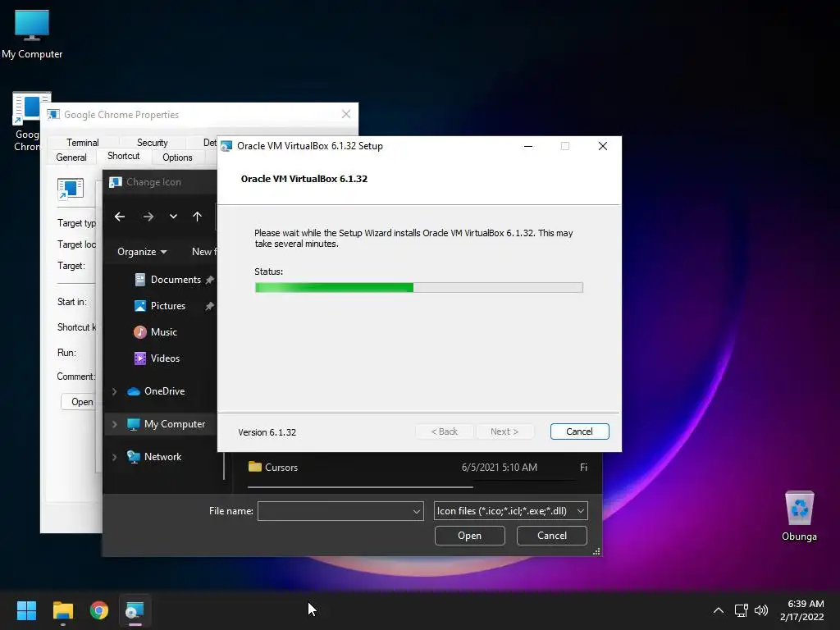Open File Explorer from the taskbar
This screenshot has width=840, height=630.
point(62,610)
